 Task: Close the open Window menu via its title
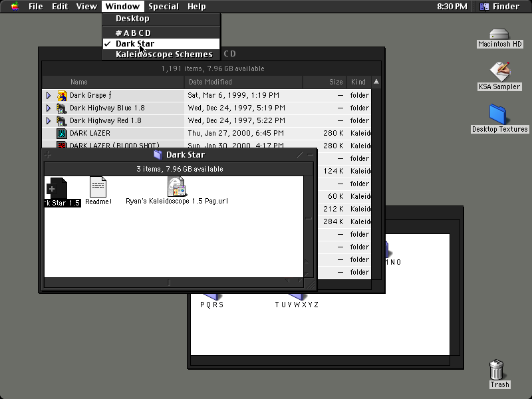(122, 7)
